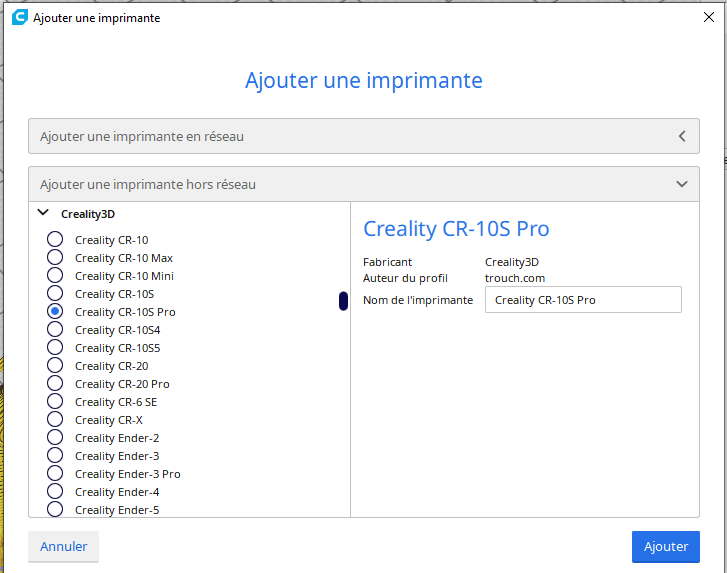This screenshot has height=573, width=727.
Task: Select the Creality CR-10S radio button
Action: (x=55, y=293)
